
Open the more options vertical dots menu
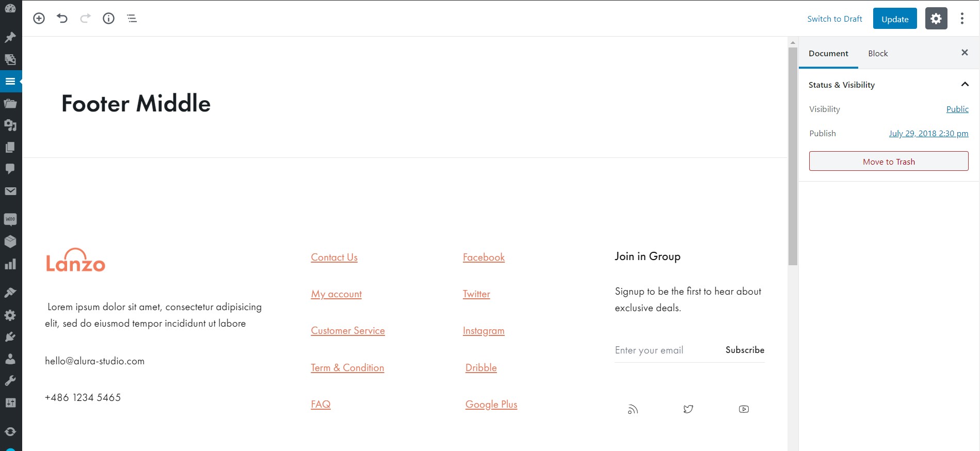pyautogui.click(x=962, y=19)
